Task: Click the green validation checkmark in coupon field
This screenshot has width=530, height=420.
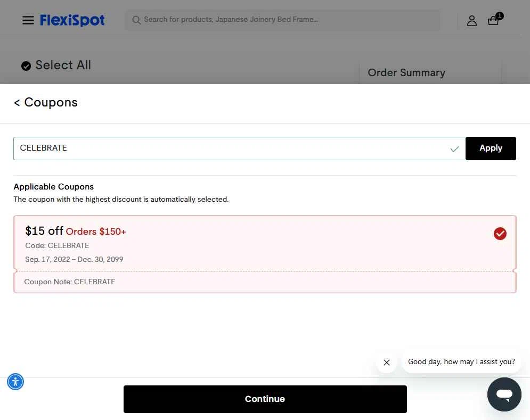Action: click(x=454, y=149)
